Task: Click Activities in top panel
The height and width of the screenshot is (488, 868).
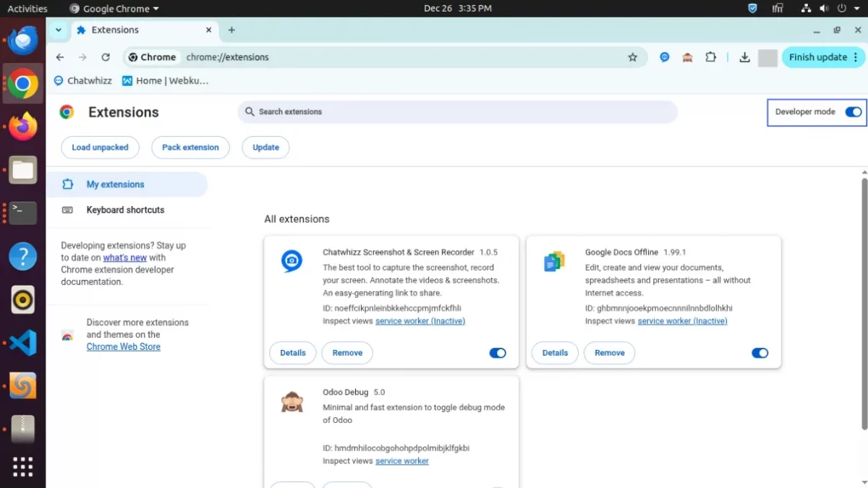Action: pyautogui.click(x=27, y=9)
